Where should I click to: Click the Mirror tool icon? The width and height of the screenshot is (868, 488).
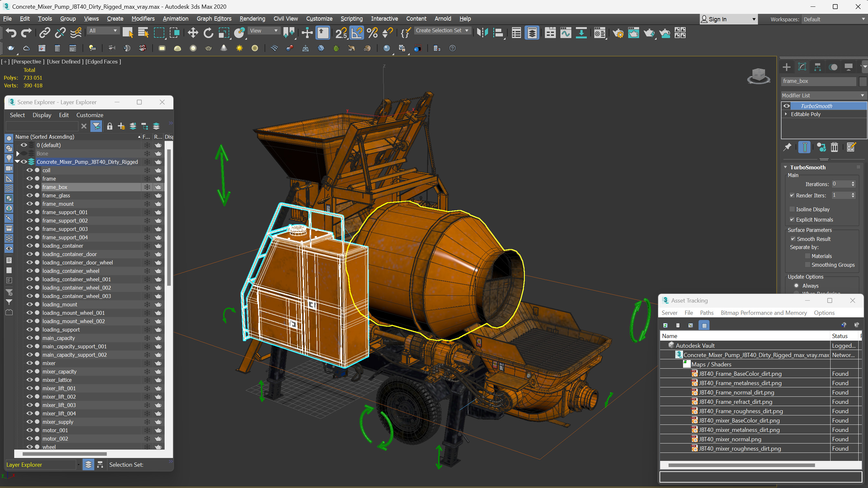click(483, 33)
